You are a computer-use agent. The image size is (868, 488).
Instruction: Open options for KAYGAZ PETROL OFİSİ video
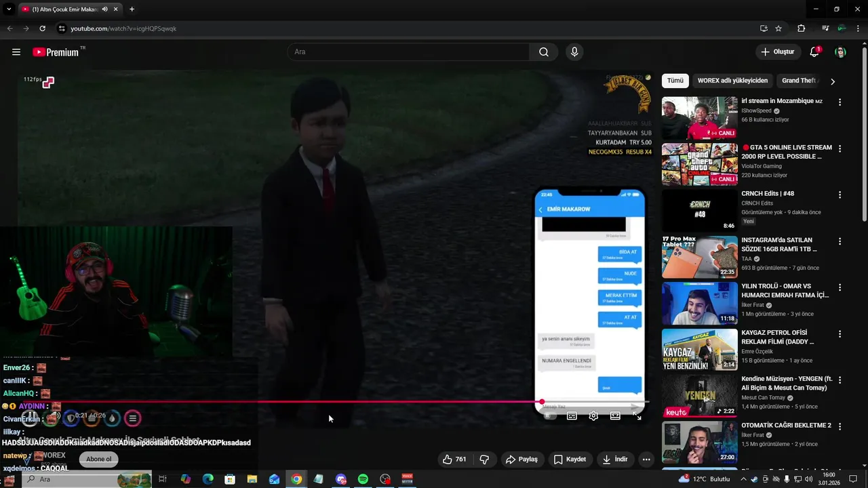click(x=840, y=333)
